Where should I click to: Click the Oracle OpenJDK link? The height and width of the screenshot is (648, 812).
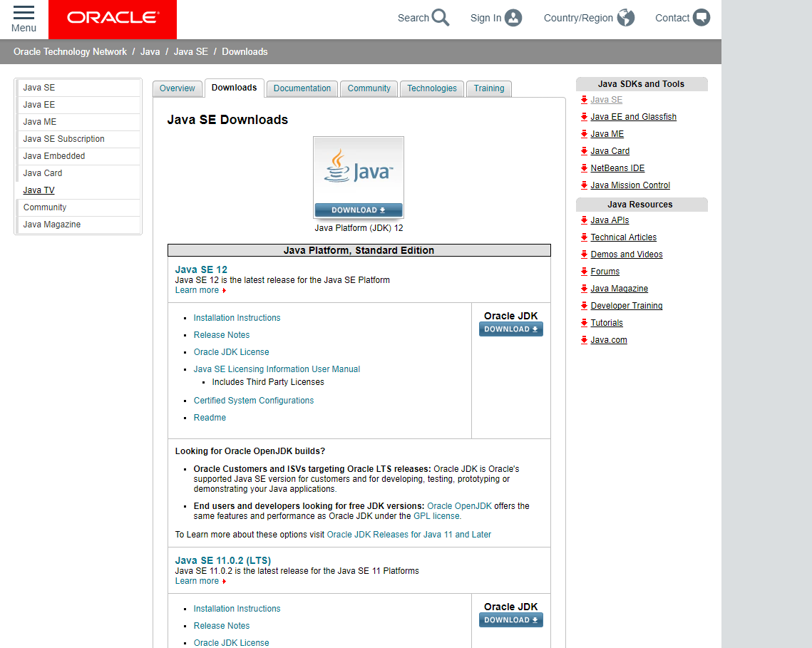[459, 506]
